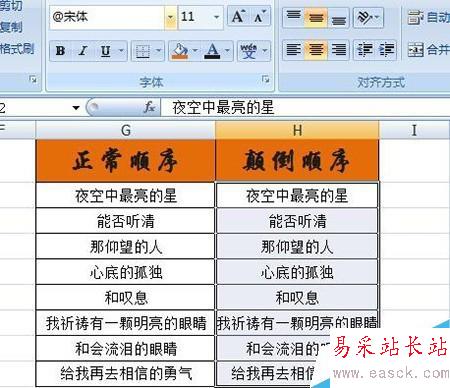The image size is (450, 388).
Task: Select column H cell 心底的孤独
Action: point(297,272)
